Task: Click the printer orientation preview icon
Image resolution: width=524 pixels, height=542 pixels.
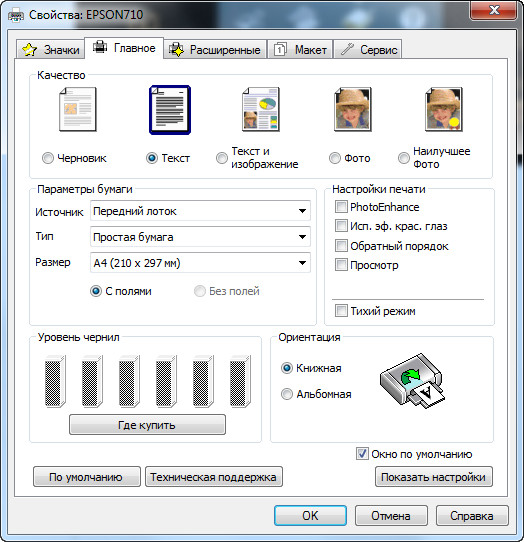Action: pyautogui.click(x=412, y=381)
